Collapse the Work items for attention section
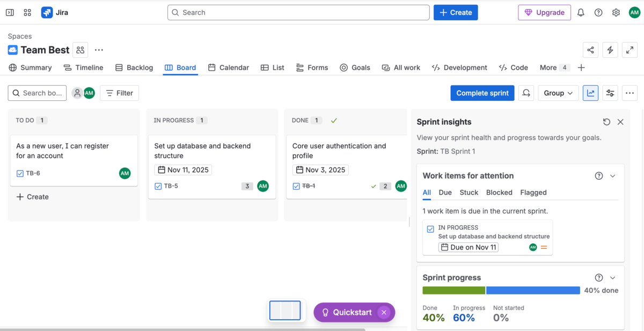The height and width of the screenshot is (331, 644). pos(612,175)
